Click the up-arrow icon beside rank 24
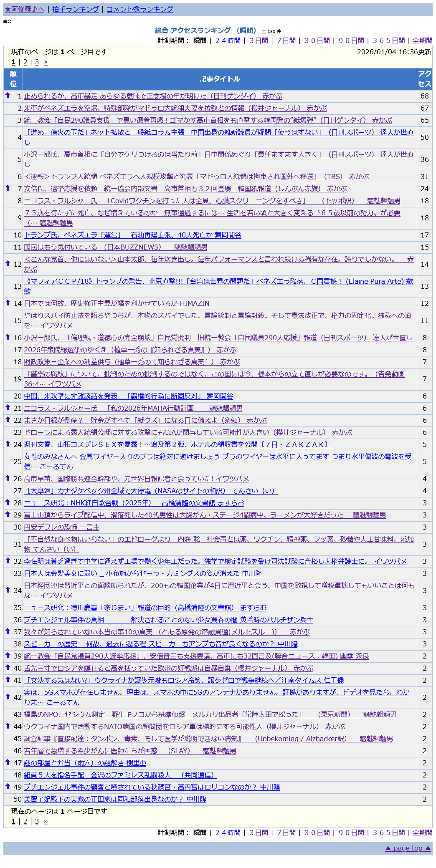The width and height of the screenshot is (436, 868). click(8, 444)
